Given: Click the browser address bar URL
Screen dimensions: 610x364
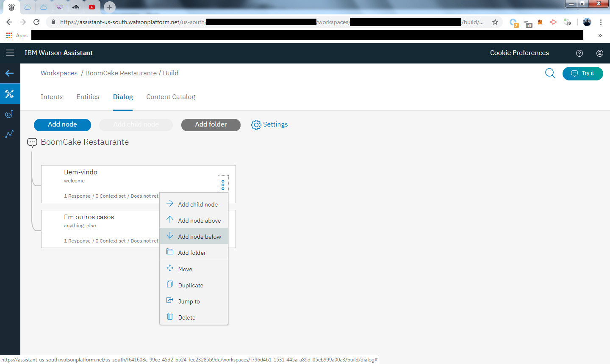Looking at the screenshot, I should [x=271, y=22].
